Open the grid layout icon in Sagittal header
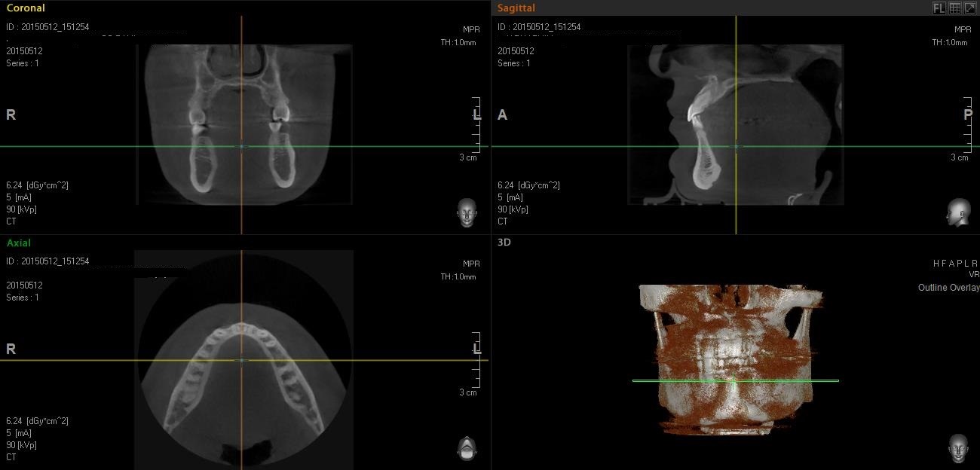980x470 pixels. 954,8
